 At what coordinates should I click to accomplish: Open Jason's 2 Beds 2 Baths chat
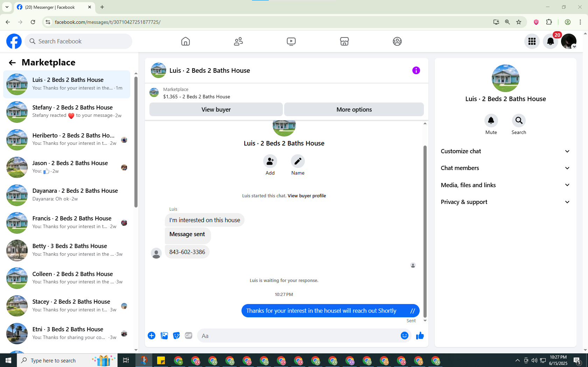coord(66,167)
